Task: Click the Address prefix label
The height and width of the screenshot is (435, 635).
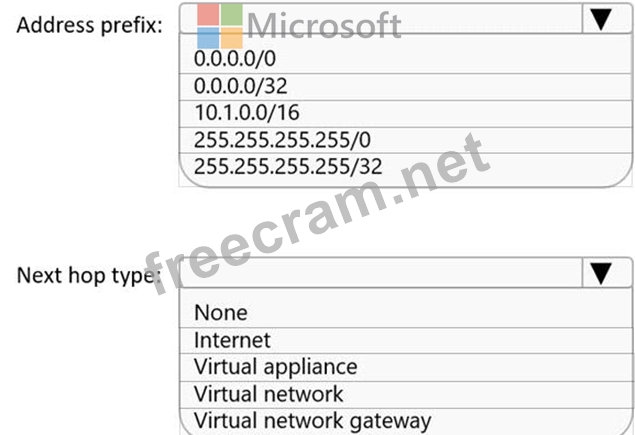Action: click(89, 24)
